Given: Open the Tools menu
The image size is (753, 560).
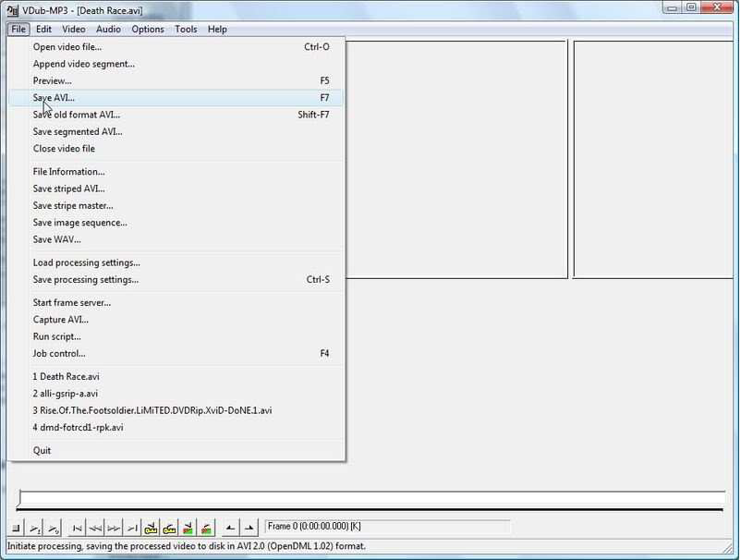Looking at the screenshot, I should pos(186,30).
